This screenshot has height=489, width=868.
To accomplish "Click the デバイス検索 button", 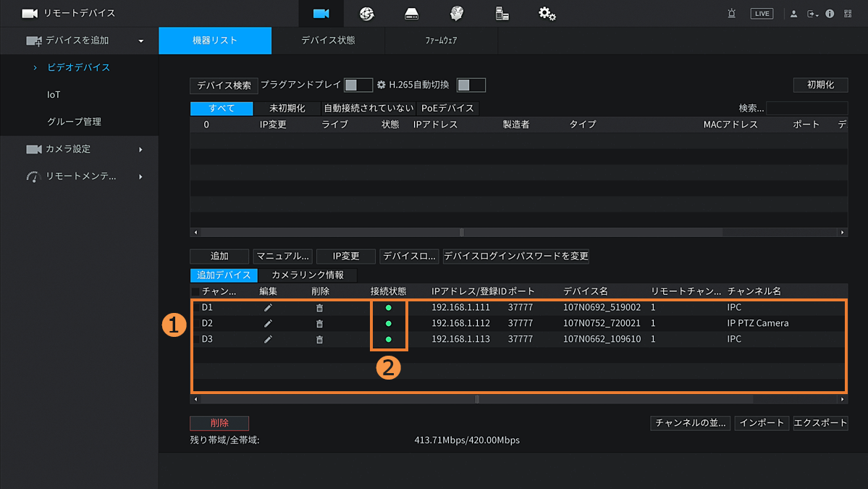I will [x=224, y=85].
